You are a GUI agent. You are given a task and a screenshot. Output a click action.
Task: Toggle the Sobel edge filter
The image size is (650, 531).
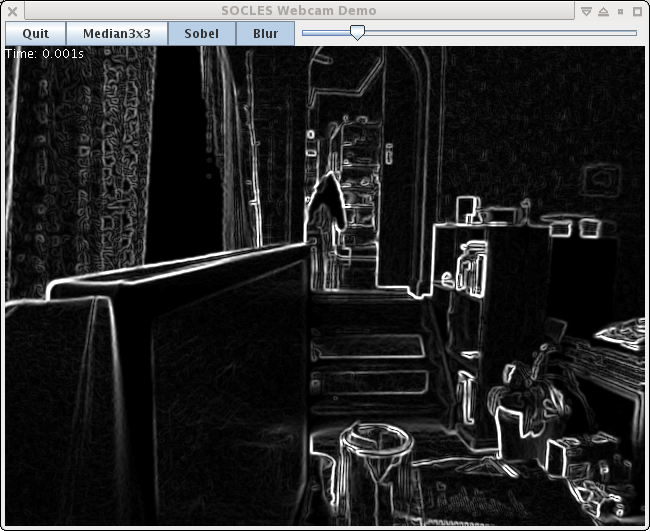[x=202, y=34]
